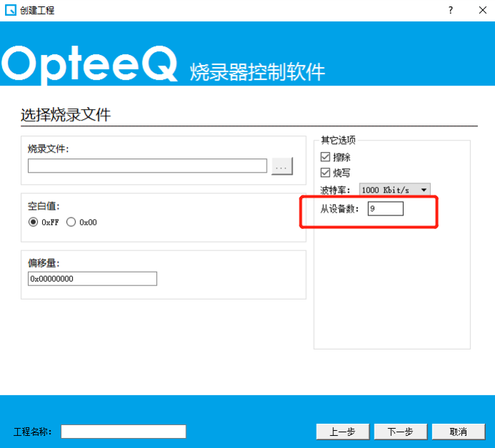Toggle the 擦除 erase checkbox
The image size is (495, 448).
[x=325, y=157]
